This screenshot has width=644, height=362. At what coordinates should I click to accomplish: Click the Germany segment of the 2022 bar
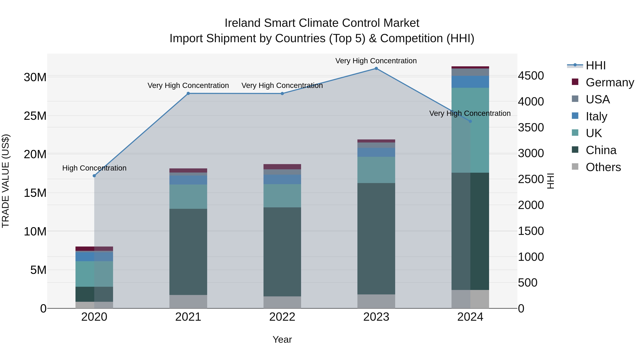click(x=282, y=167)
